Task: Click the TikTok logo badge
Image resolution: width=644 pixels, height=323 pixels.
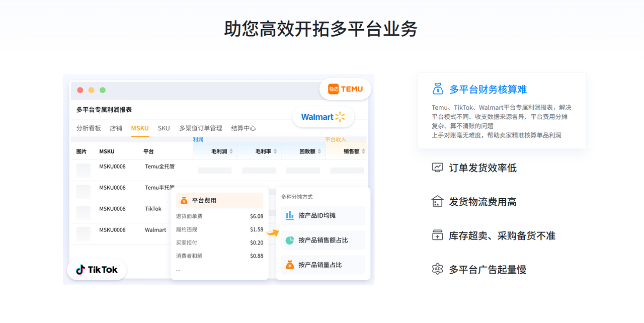Action: 97,270
